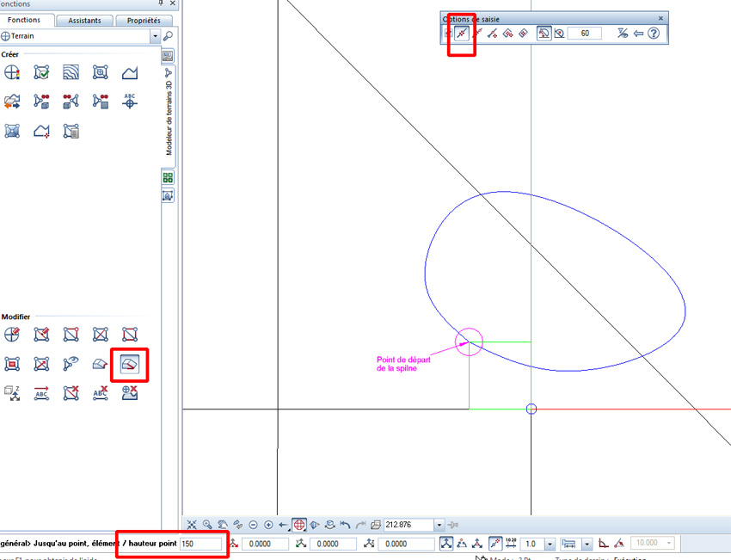
Task: Click the Z height shift tool
Action: tap(12, 393)
